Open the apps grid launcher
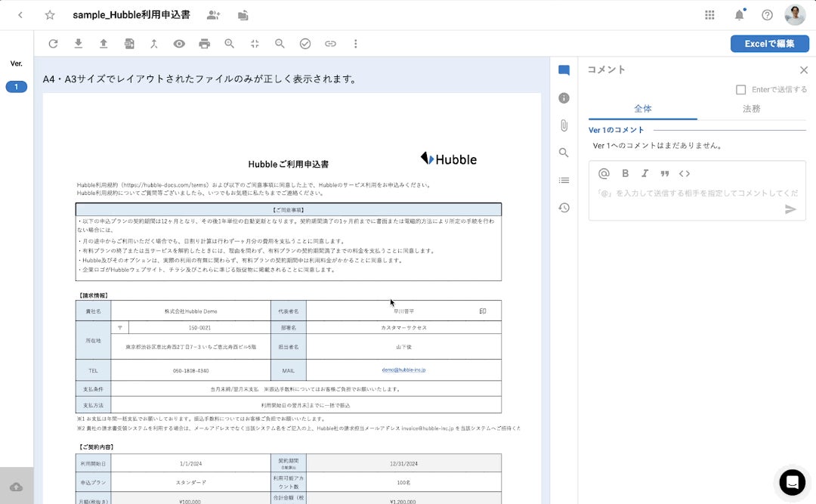The width and height of the screenshot is (816, 504). pyautogui.click(x=709, y=15)
